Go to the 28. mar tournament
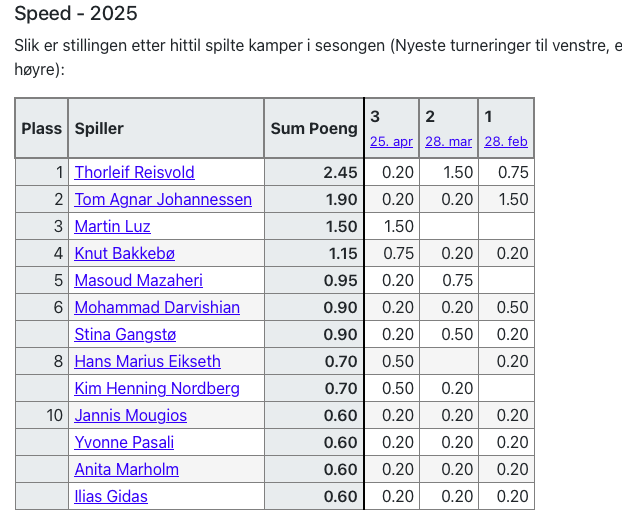 (448, 141)
